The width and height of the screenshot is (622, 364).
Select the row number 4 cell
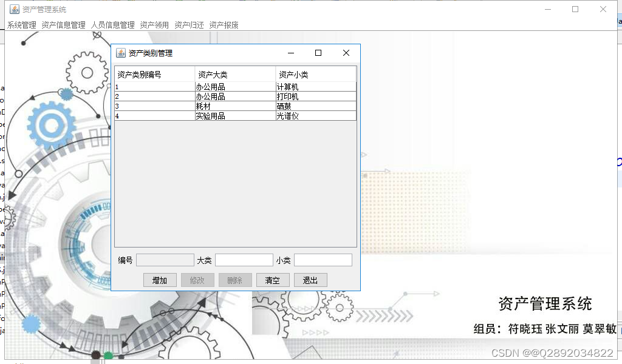[x=155, y=116]
